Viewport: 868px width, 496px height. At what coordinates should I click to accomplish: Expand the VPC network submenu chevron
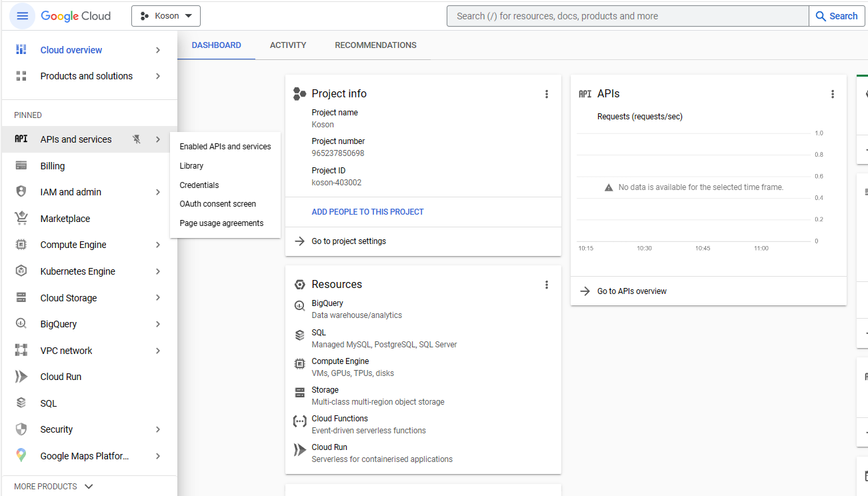[x=158, y=350]
